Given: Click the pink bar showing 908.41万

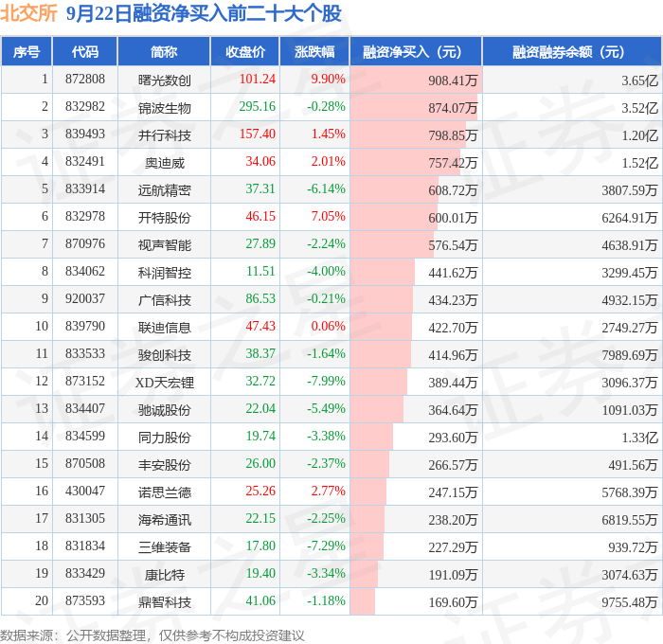Looking at the screenshot, I should tap(415, 80).
